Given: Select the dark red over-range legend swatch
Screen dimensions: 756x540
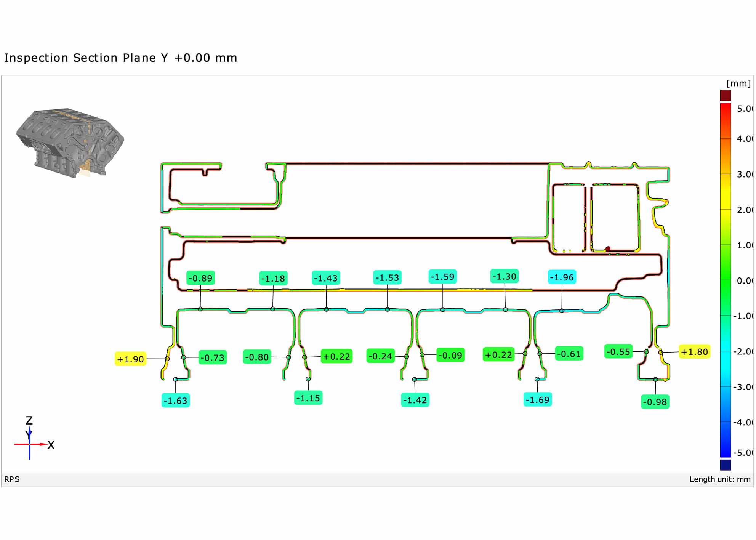Looking at the screenshot, I should [x=726, y=95].
